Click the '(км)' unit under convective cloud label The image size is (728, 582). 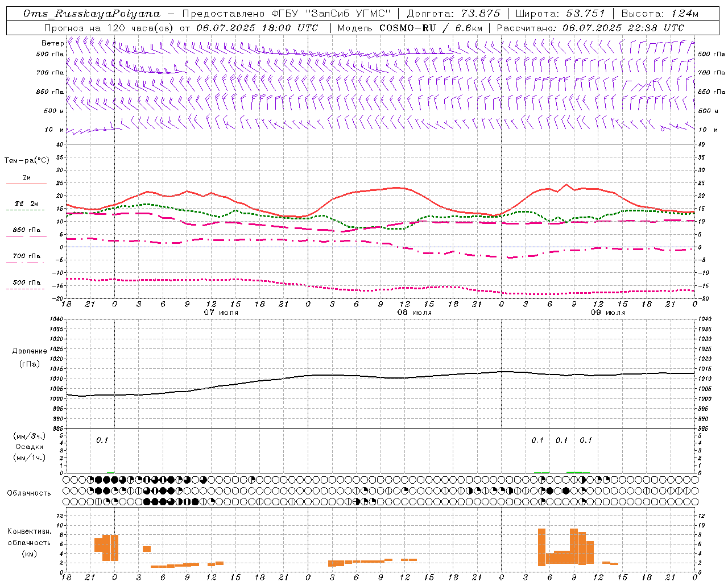click(x=29, y=554)
